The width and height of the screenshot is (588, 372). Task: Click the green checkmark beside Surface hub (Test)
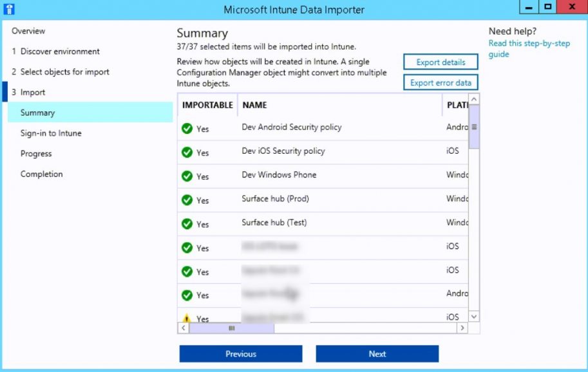(187, 223)
